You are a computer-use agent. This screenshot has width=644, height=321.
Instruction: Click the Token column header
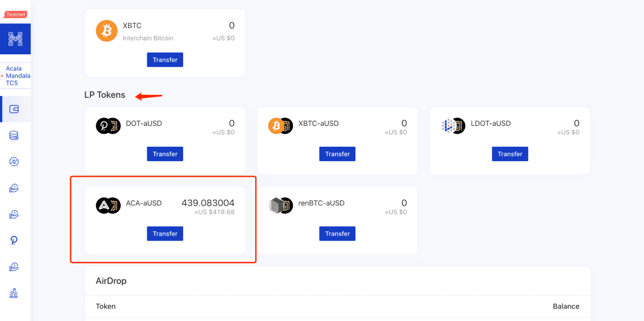click(106, 306)
